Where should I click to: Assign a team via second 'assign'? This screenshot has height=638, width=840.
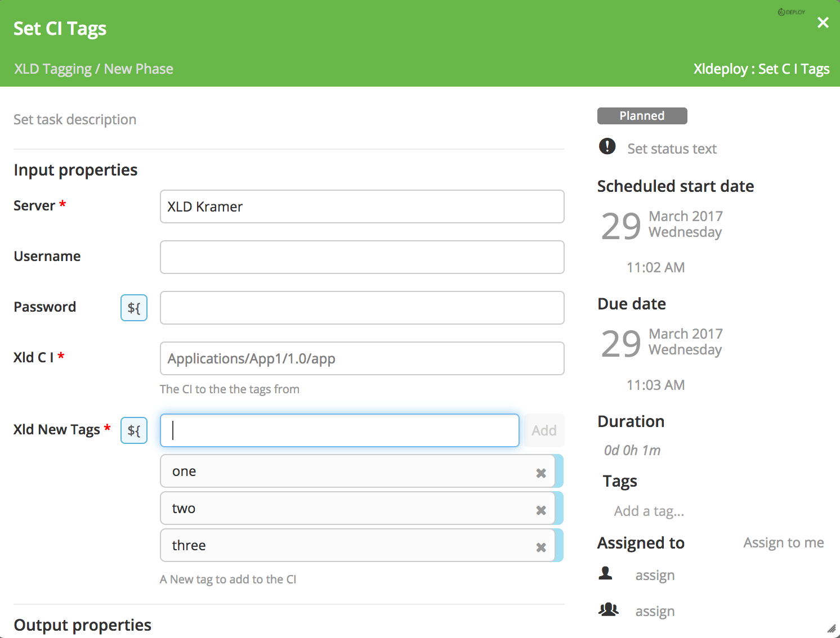[x=655, y=612]
